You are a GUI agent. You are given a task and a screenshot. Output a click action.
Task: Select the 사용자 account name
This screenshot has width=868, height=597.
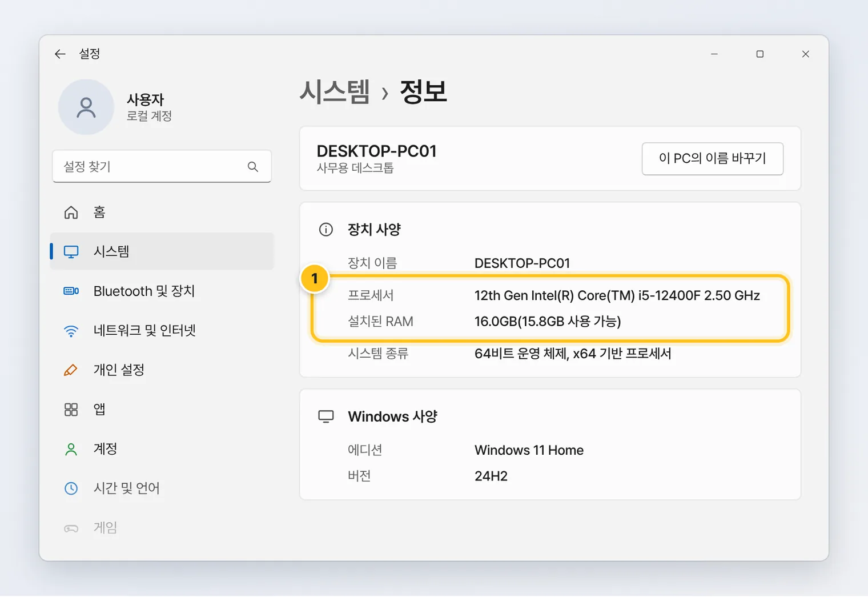(x=145, y=99)
